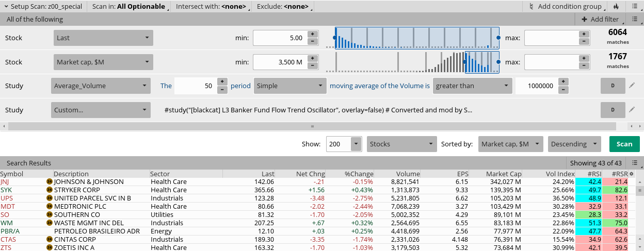Click the pencil edit icon for Average_Volume study

[x=632, y=86]
